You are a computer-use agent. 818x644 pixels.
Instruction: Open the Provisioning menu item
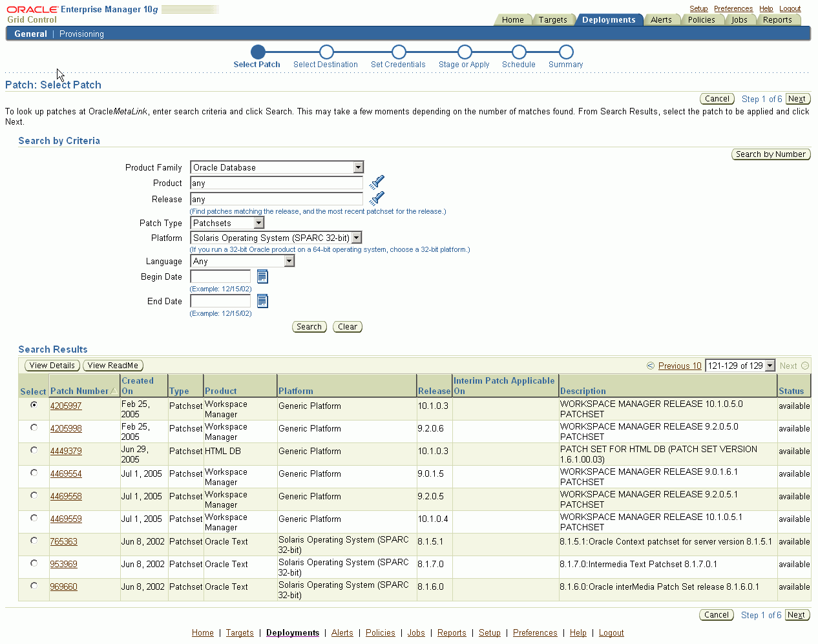click(81, 34)
